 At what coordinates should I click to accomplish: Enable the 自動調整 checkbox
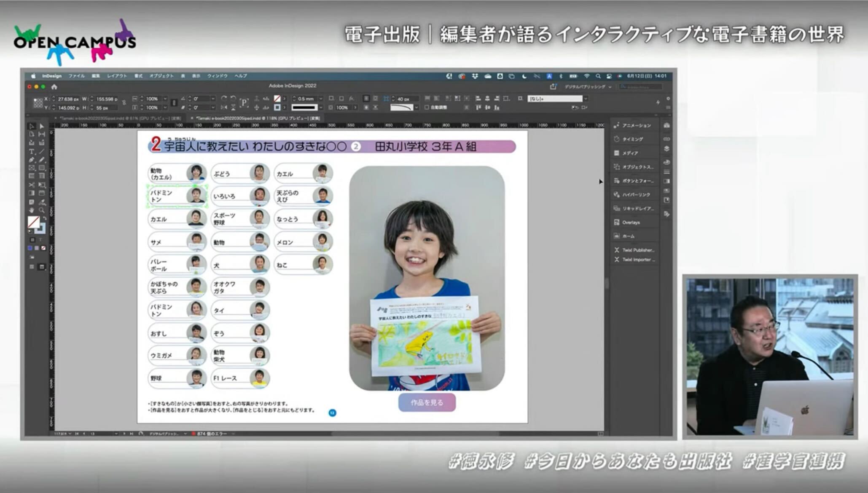(x=427, y=107)
